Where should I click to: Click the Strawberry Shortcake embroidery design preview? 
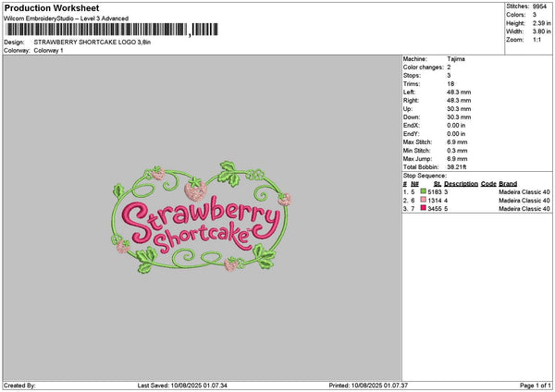click(x=202, y=217)
